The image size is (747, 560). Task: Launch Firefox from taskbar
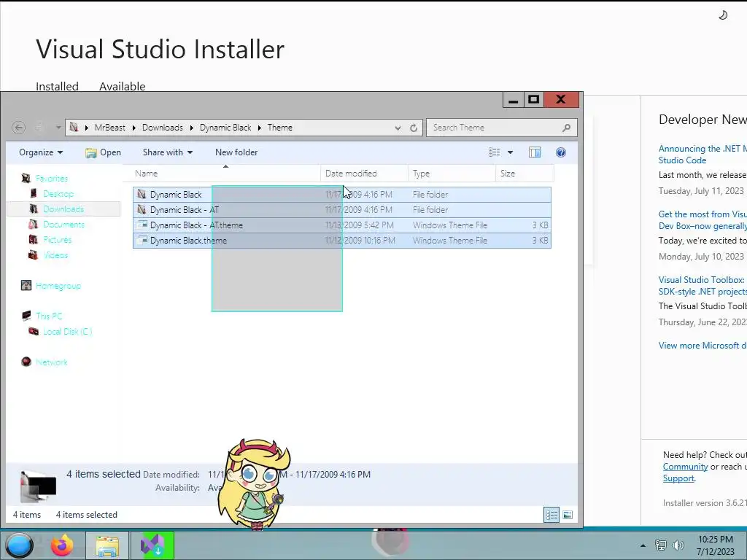63,545
